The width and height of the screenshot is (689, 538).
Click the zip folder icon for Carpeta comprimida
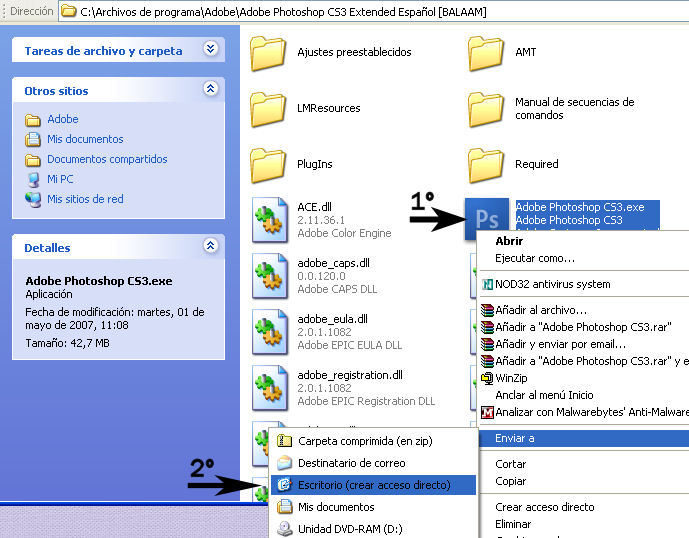click(x=284, y=440)
